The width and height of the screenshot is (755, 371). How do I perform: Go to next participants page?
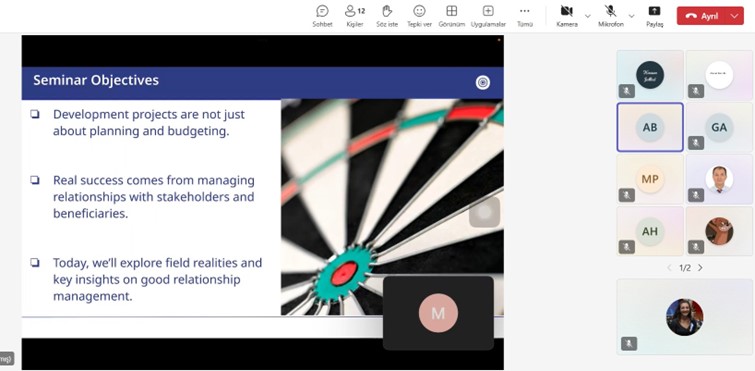pos(700,268)
